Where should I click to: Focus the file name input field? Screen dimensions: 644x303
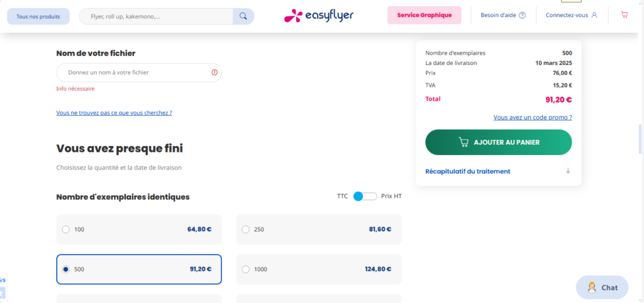(139, 72)
